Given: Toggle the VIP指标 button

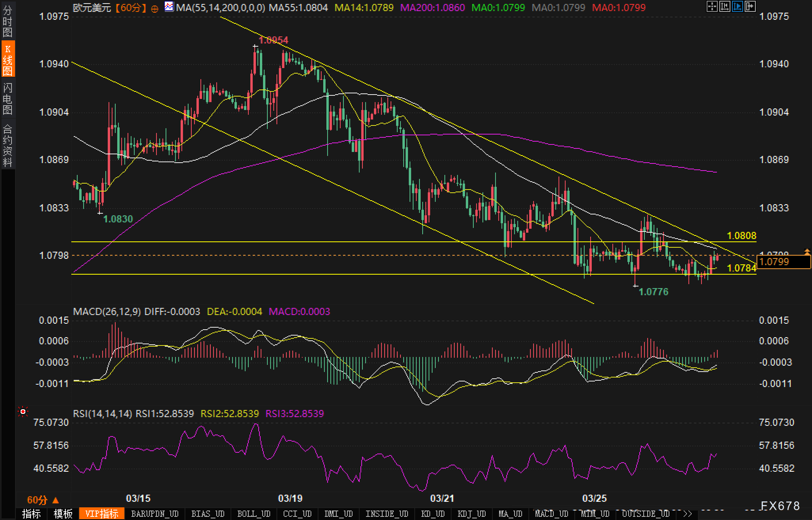Looking at the screenshot, I should (102, 514).
